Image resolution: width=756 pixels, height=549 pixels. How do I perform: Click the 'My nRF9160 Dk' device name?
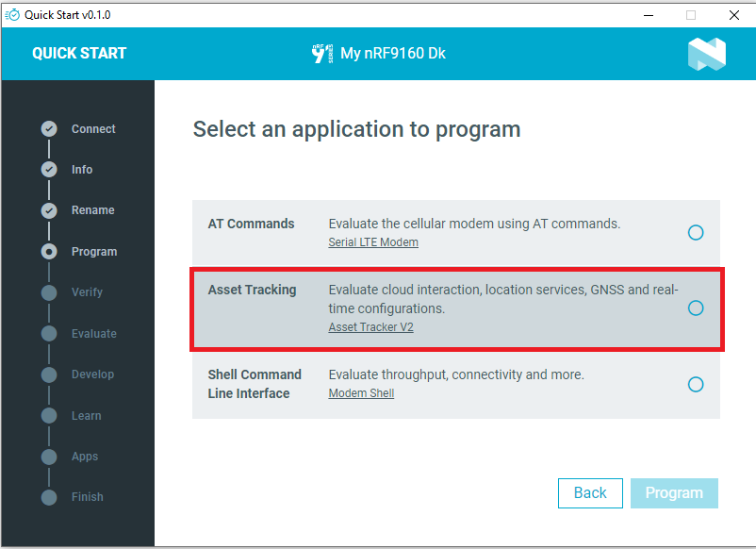click(x=393, y=53)
